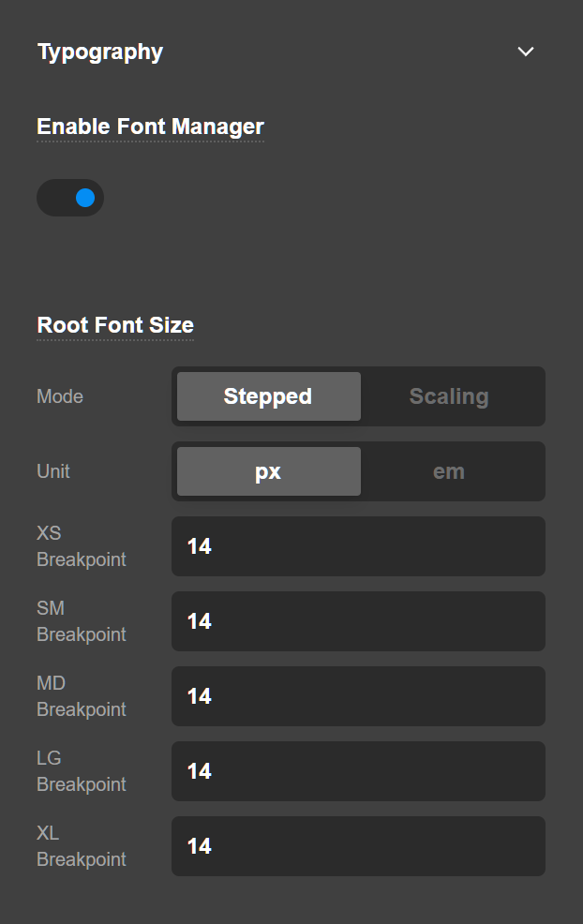Viewport: 583px width, 924px height.
Task: Disable the Enable Font Manager toggle
Action: [70, 198]
